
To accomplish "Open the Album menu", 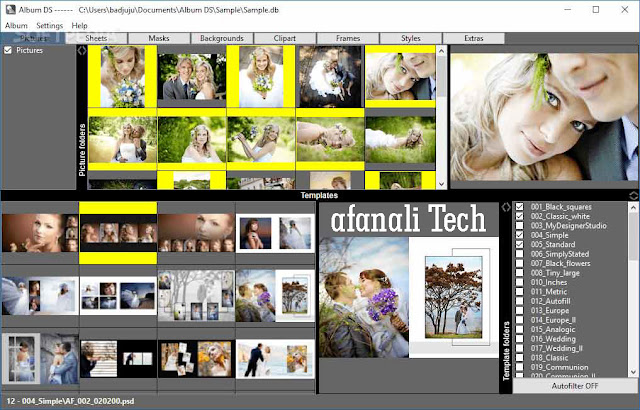I will (x=16, y=25).
